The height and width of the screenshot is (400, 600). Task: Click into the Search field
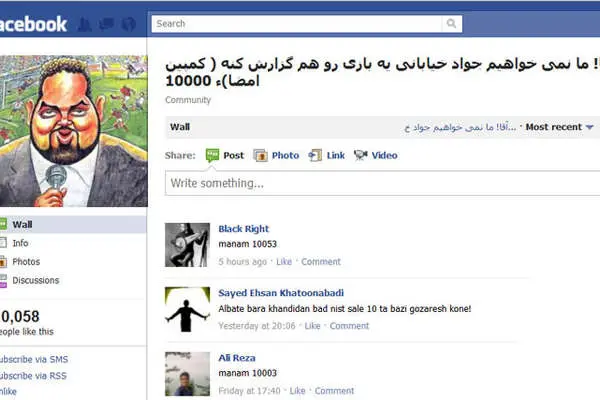pos(297,24)
